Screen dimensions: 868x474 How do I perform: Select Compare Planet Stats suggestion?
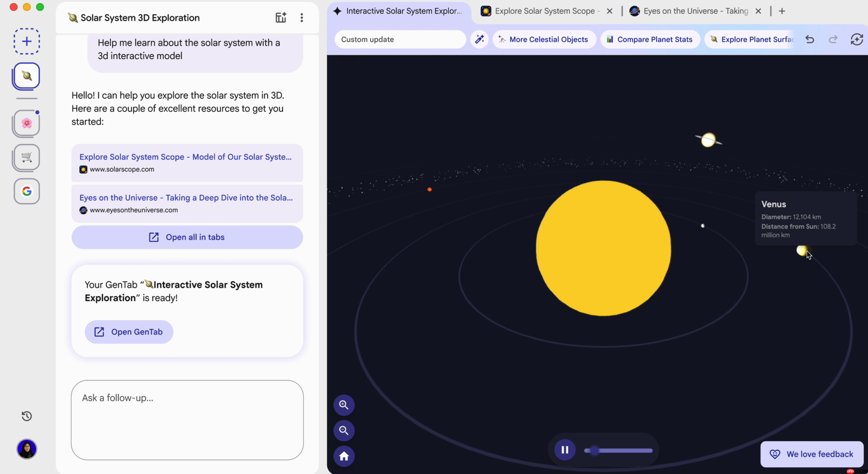coord(650,39)
